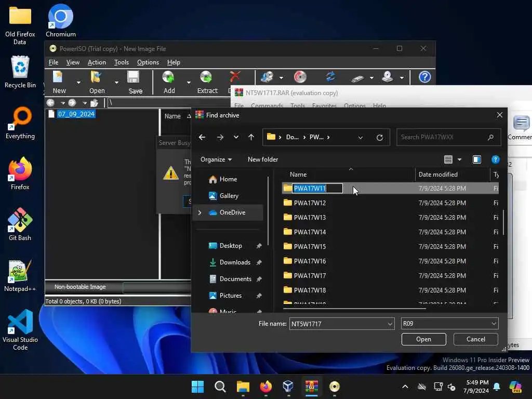This screenshot has width=532, height=399.
Task: Open the PowerISO File menu
Action: (x=54, y=62)
